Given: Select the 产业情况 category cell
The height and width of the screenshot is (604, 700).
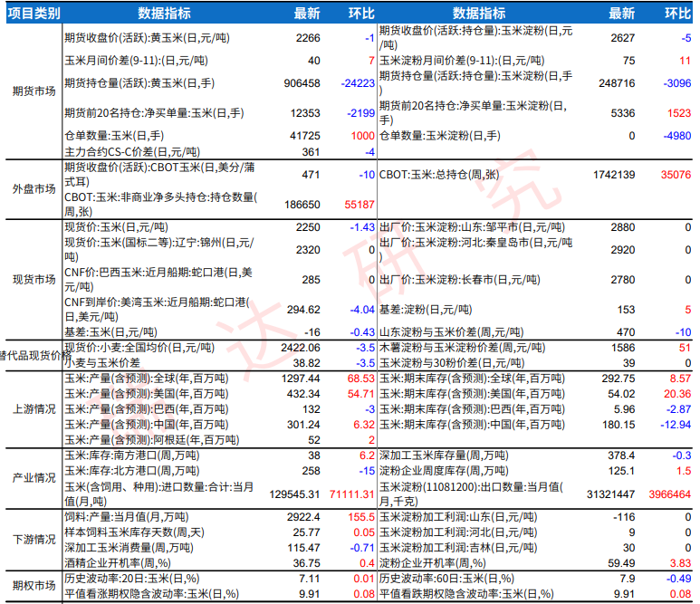Looking at the screenshot, I should [x=34, y=478].
